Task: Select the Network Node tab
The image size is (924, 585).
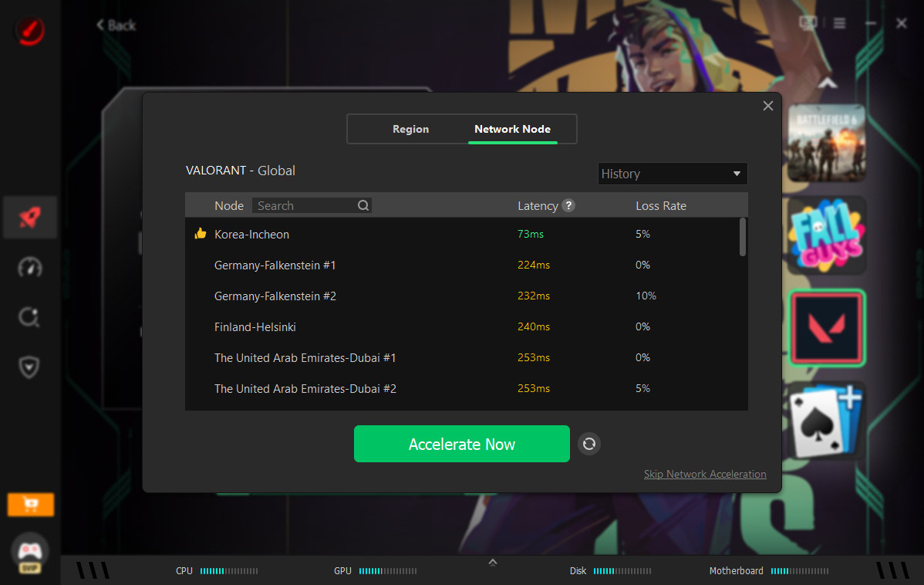Action: [x=512, y=129]
